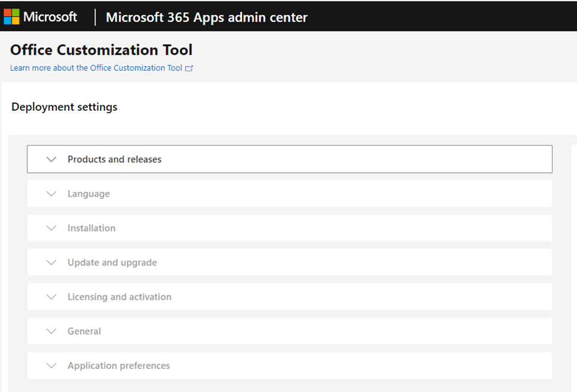Open the external link icon beside Learn more
Image resolution: width=577 pixels, height=392 pixels.
189,69
